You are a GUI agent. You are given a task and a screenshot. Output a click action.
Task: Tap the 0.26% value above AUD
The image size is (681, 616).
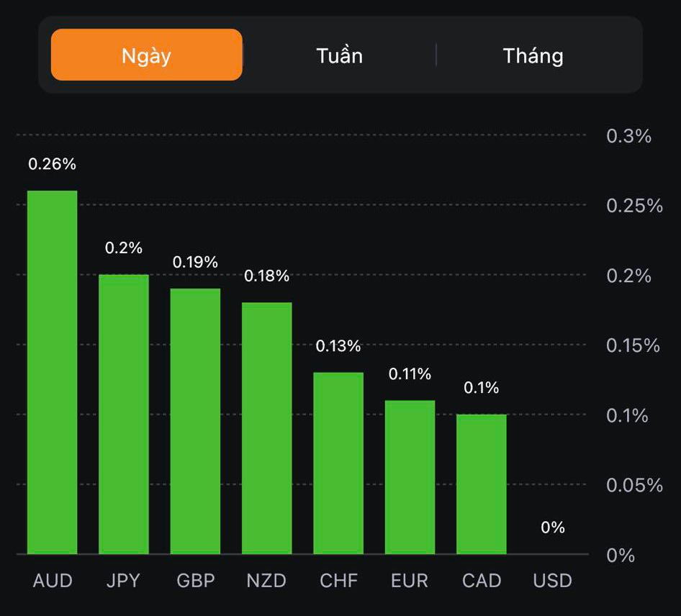(x=52, y=164)
